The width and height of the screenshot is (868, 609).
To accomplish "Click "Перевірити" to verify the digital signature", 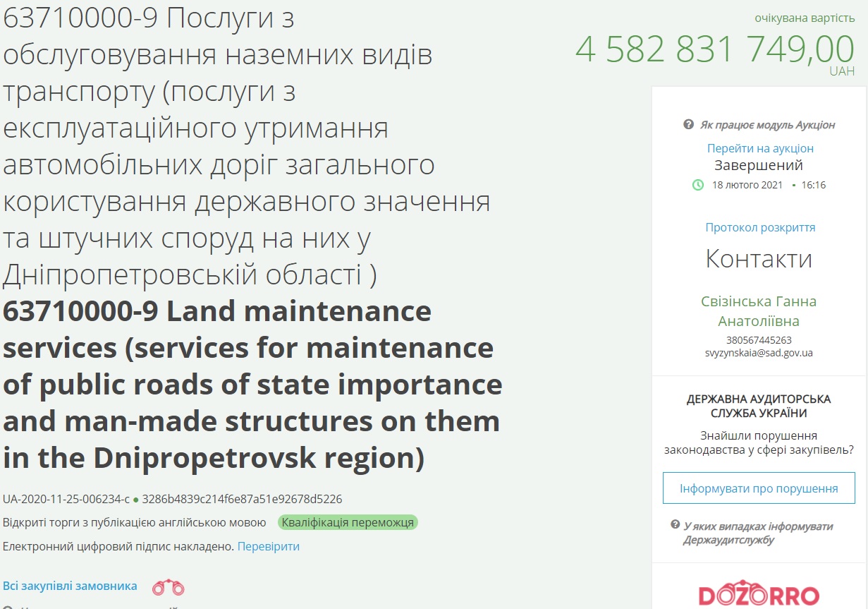I will (x=268, y=546).
